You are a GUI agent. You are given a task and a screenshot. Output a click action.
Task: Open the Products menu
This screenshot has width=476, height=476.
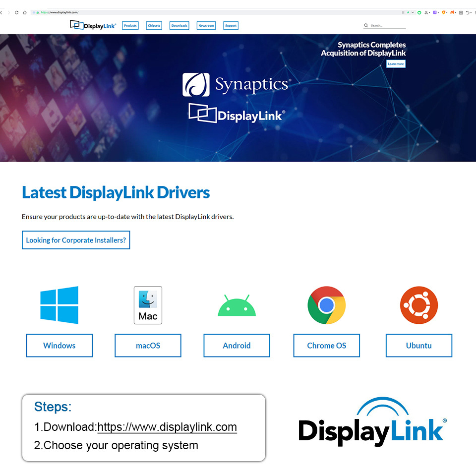pyautogui.click(x=130, y=25)
